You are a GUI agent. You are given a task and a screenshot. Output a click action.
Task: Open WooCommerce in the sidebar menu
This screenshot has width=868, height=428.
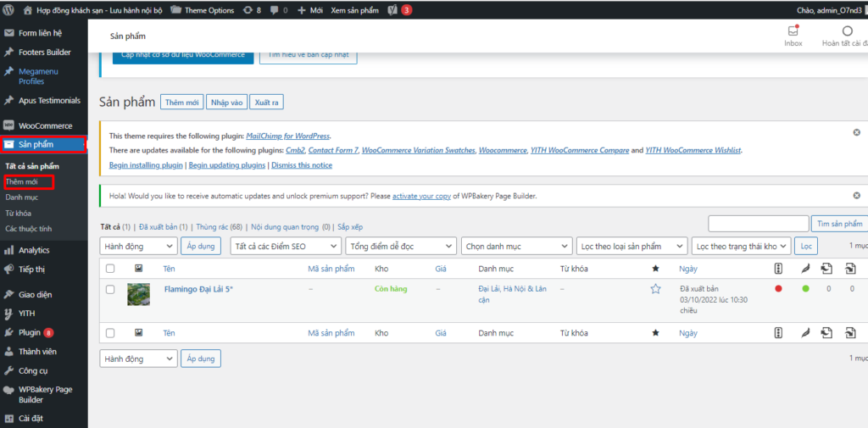[45, 125]
